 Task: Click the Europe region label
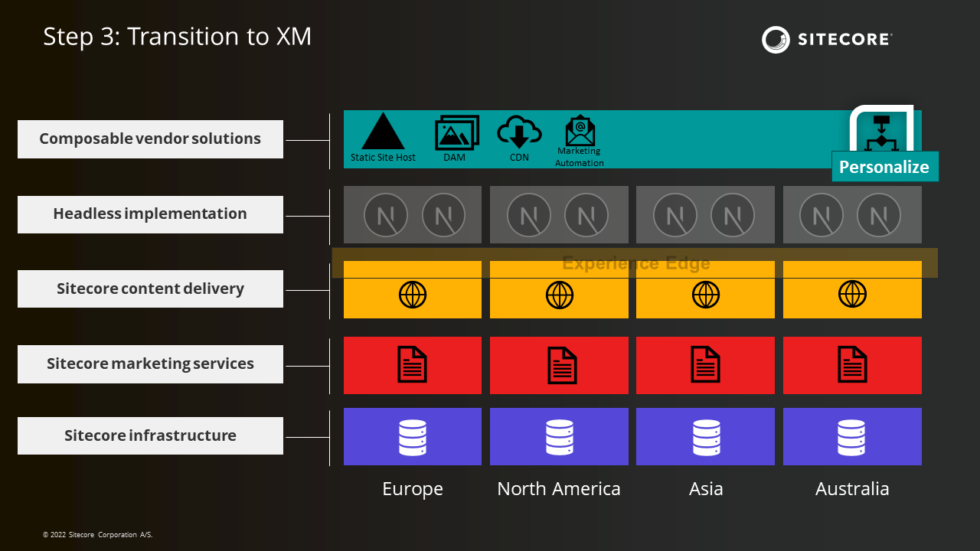click(413, 489)
